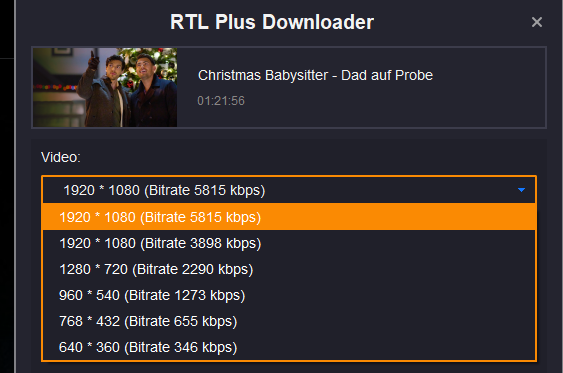
Task: Select 960 * 540 Bitrate 1273 kbps
Action: point(289,295)
